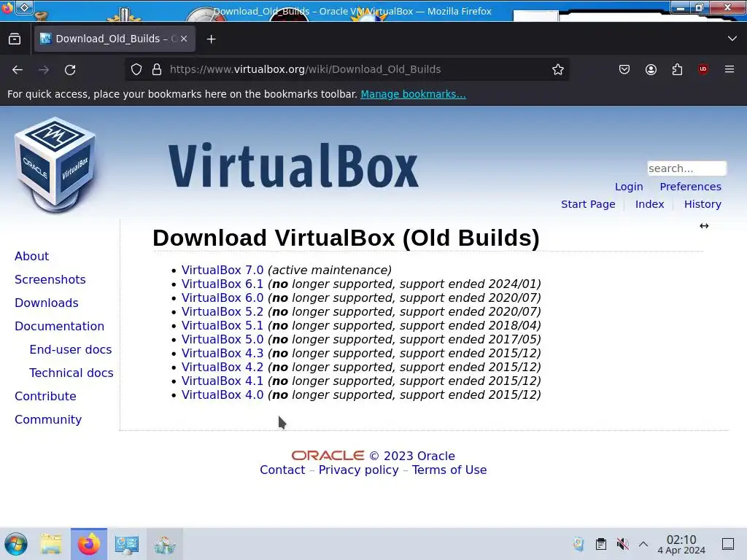Close the Download_Old_Builds tab
The image size is (747, 560).
pyautogui.click(x=184, y=39)
